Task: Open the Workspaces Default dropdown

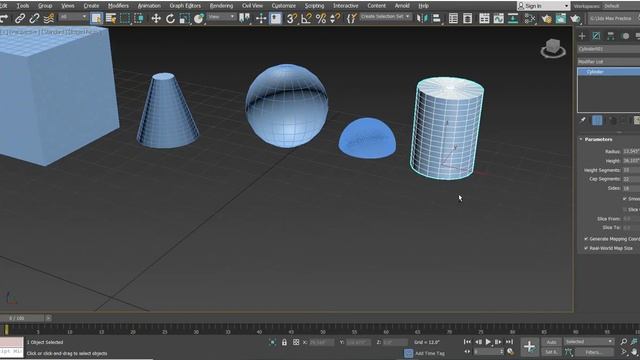Action: [620, 6]
